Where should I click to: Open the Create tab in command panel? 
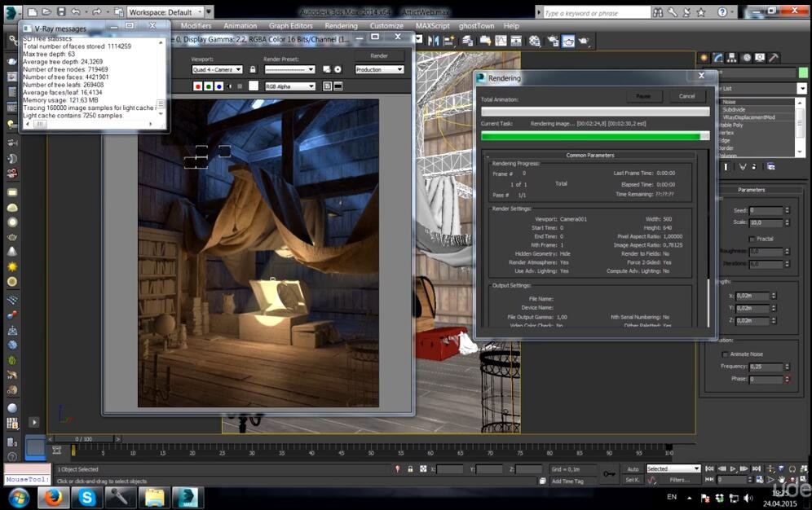point(704,58)
